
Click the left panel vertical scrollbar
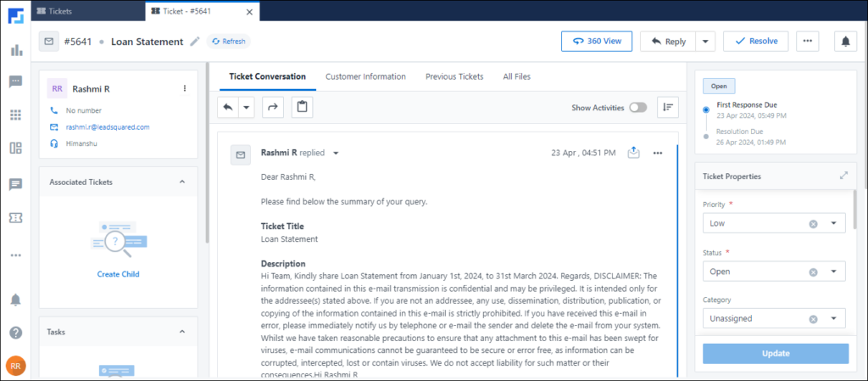coord(208,152)
